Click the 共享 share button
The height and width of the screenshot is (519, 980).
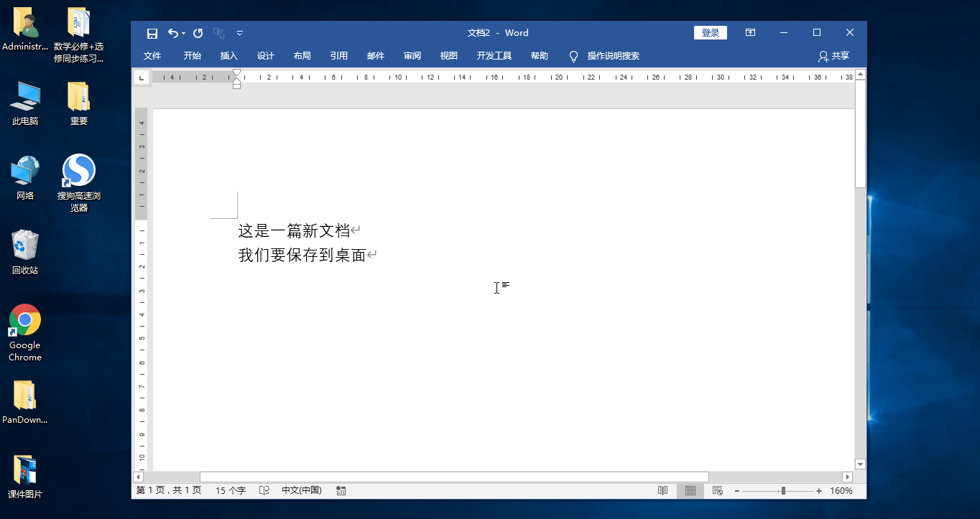click(832, 56)
